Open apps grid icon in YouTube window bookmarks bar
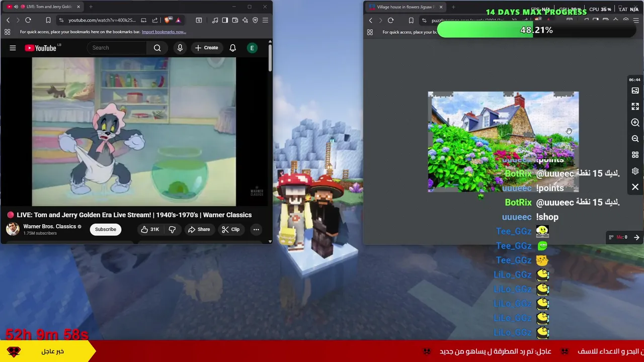This screenshot has height=362, width=644. tap(7, 32)
